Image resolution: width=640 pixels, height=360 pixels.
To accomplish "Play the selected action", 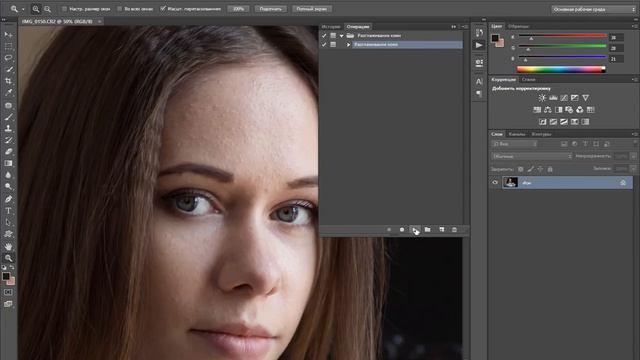I will click(x=414, y=230).
